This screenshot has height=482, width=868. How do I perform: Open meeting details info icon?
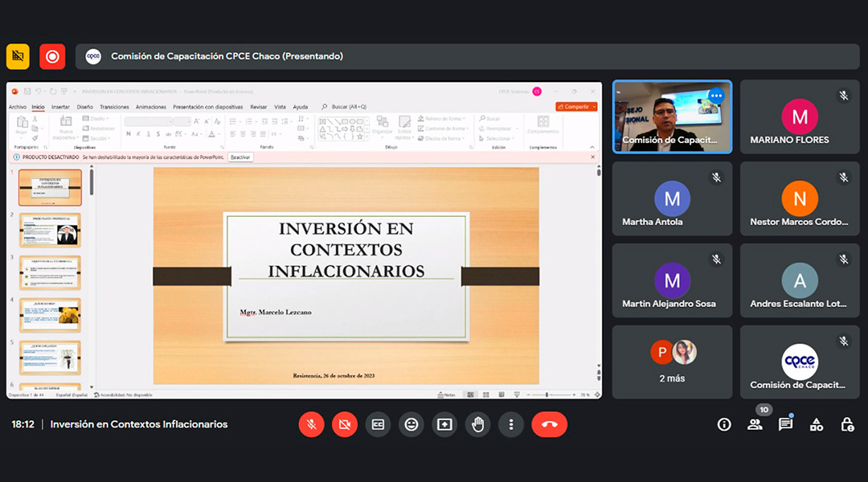(x=724, y=424)
